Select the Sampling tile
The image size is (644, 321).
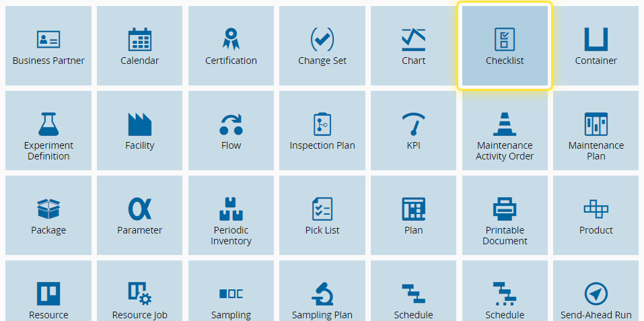click(x=231, y=291)
